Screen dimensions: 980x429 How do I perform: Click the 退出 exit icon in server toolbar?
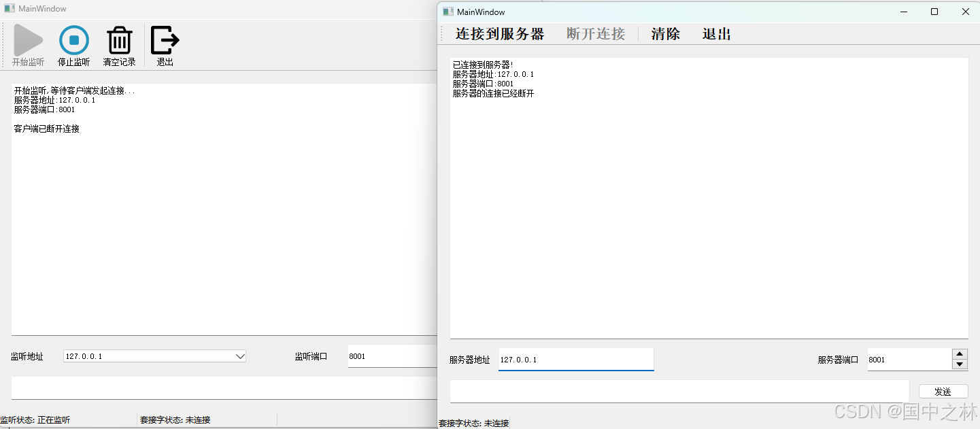165,40
